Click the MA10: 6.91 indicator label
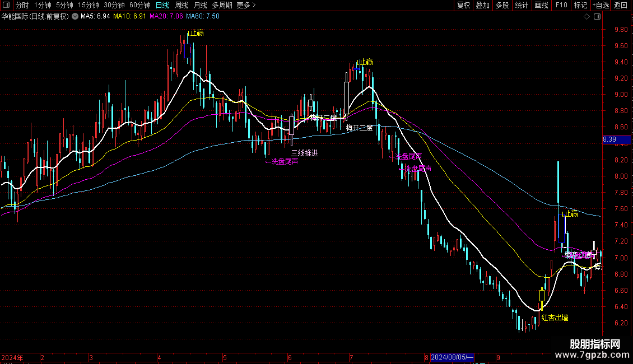Image resolution: width=633 pixels, height=364 pixels. point(129,17)
